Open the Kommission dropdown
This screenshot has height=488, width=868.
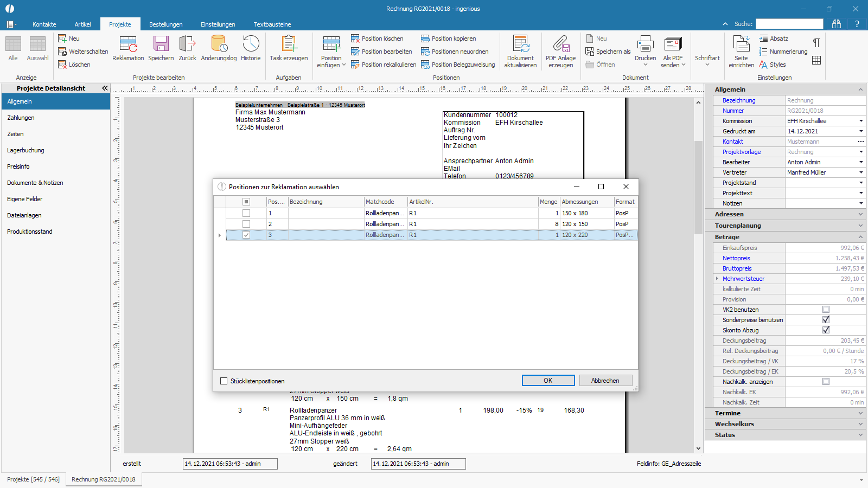tap(861, 121)
